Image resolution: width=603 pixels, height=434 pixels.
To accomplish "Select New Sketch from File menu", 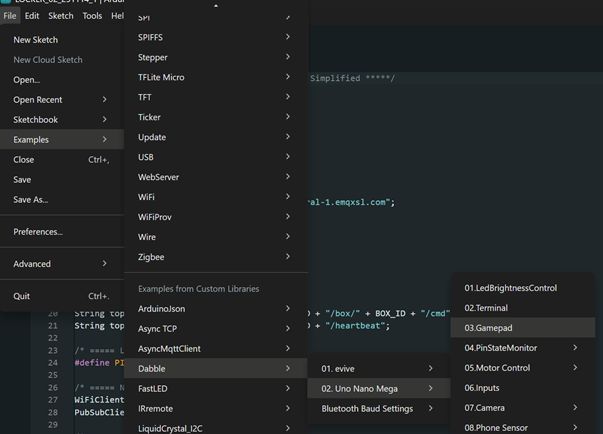I will click(62, 40).
